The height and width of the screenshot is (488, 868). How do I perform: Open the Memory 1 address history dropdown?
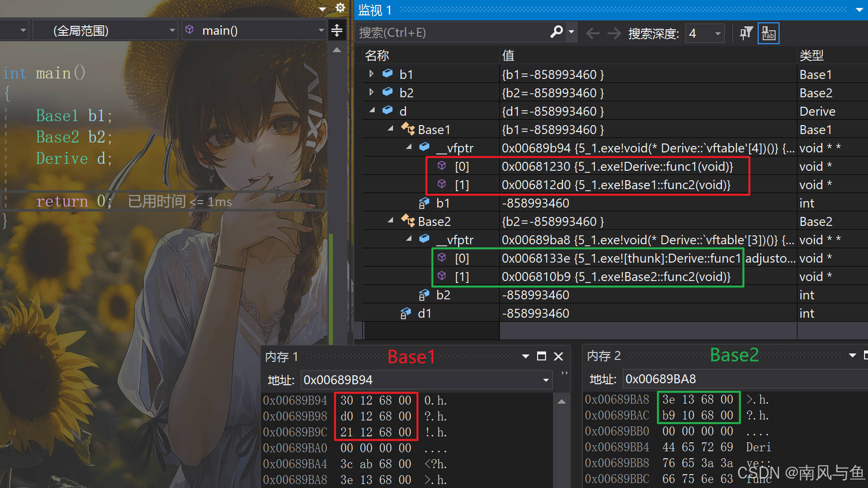pyautogui.click(x=546, y=380)
